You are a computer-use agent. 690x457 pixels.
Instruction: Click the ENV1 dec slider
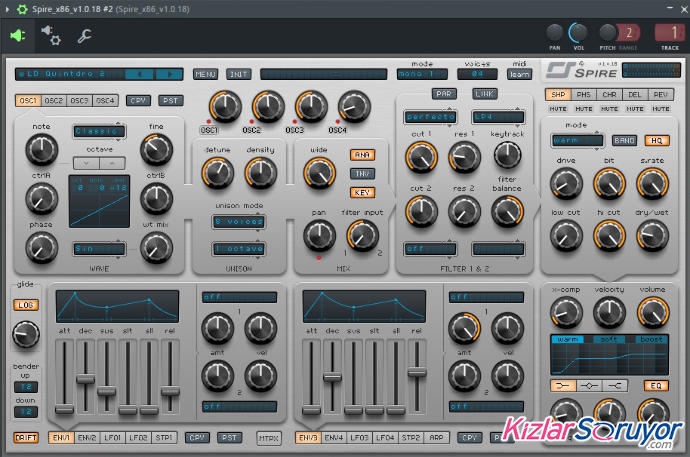coord(85,377)
